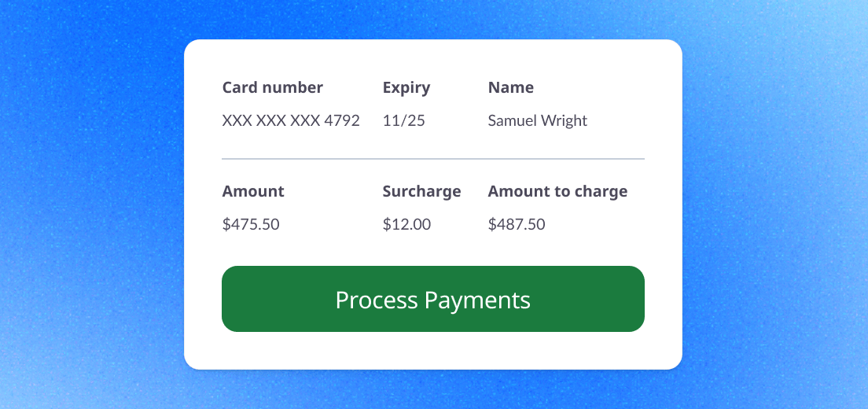This screenshot has height=409, width=868.
Task: Click the blue background outside the card
Action: point(86,204)
